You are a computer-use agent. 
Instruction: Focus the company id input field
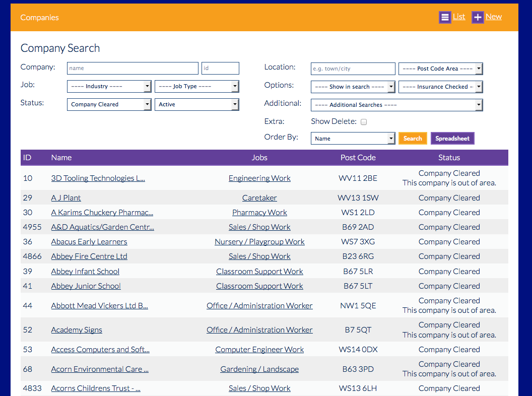pyautogui.click(x=220, y=68)
